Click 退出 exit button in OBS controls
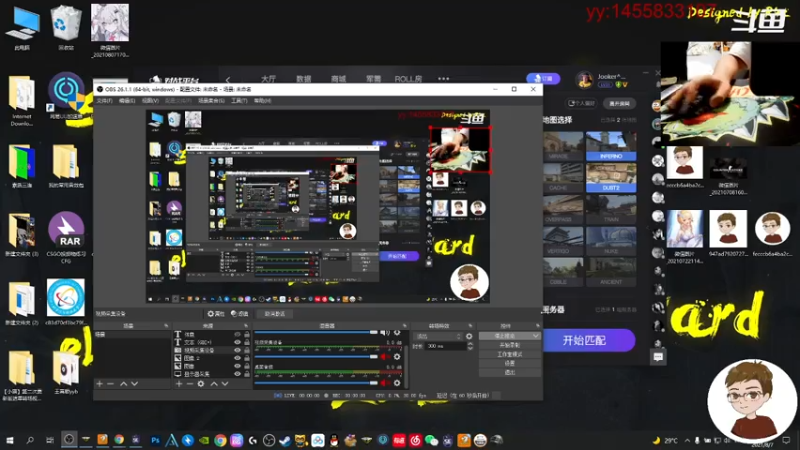The height and width of the screenshot is (450, 800). coord(510,372)
